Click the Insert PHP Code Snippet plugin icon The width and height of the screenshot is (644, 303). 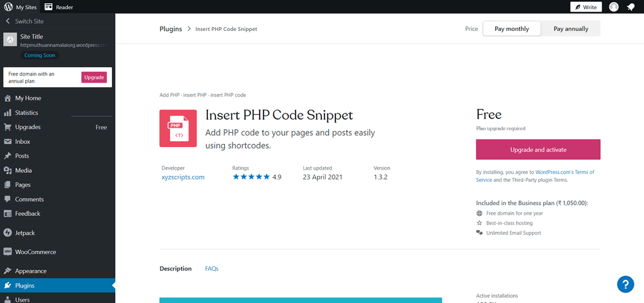(178, 128)
